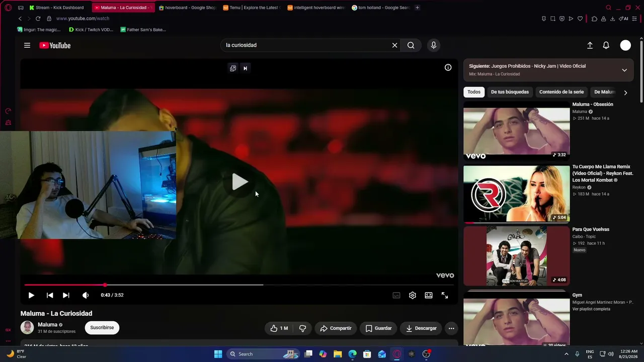Like the video (1 M)
Screen dimensions: 644x362
279,328
